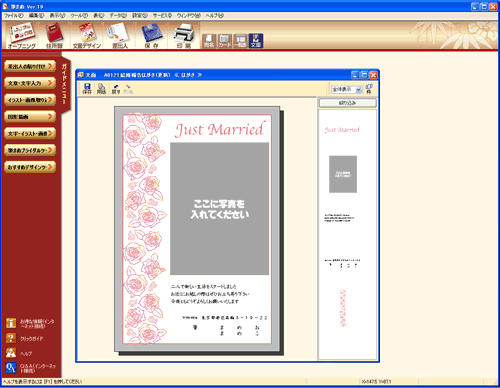Open the データ(D) menu
The width and height of the screenshot is (500, 388).
(x=118, y=16)
